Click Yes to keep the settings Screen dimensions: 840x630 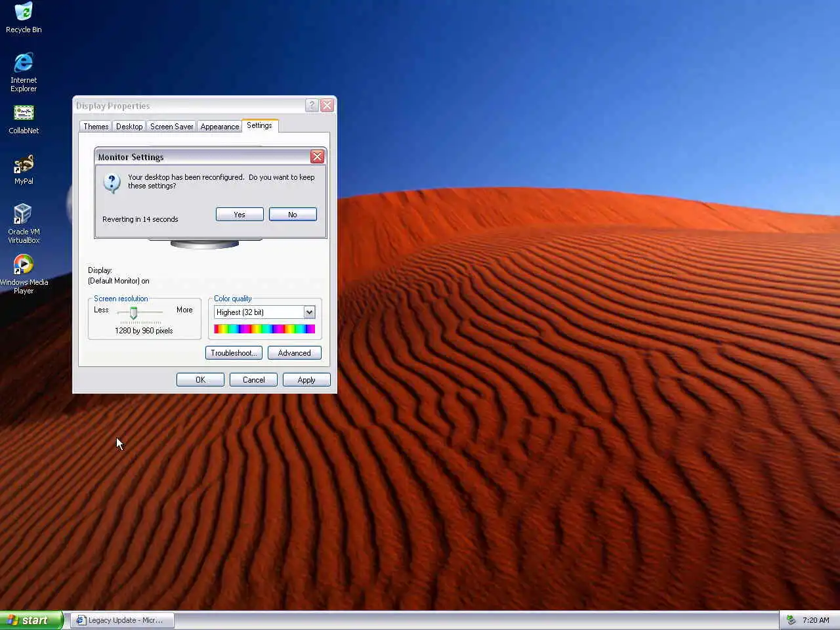(x=240, y=215)
